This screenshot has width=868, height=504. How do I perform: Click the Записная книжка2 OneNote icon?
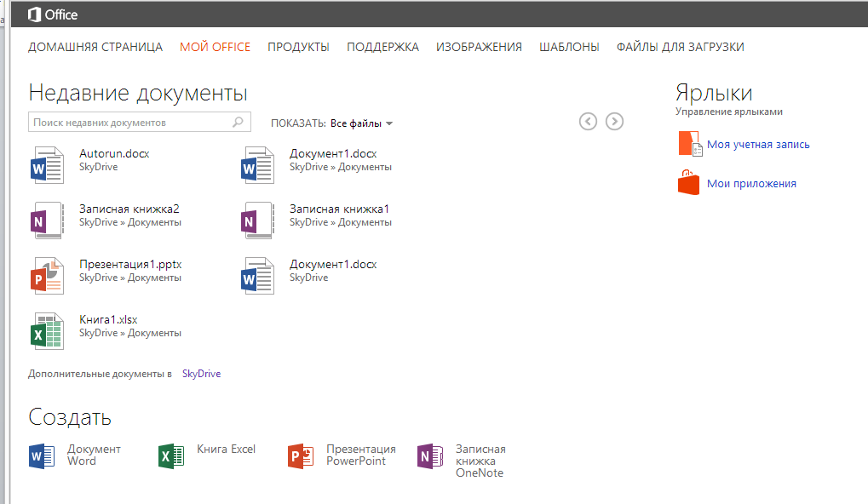[47, 219]
